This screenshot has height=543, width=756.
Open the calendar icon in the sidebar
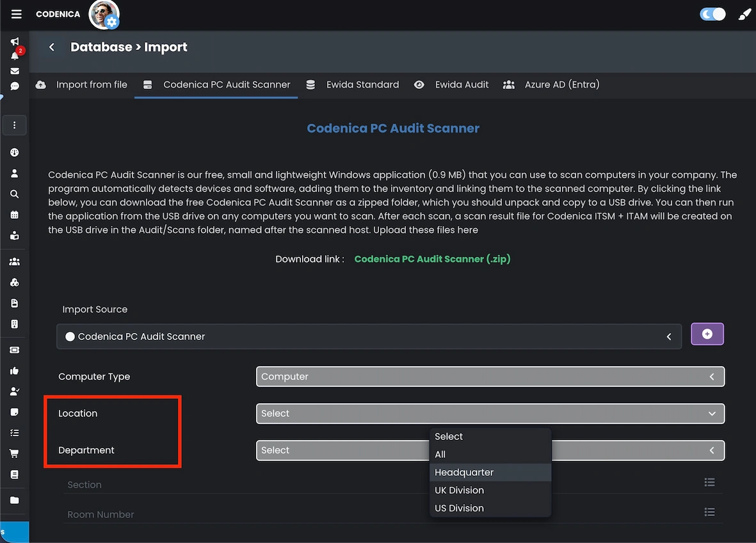14,215
